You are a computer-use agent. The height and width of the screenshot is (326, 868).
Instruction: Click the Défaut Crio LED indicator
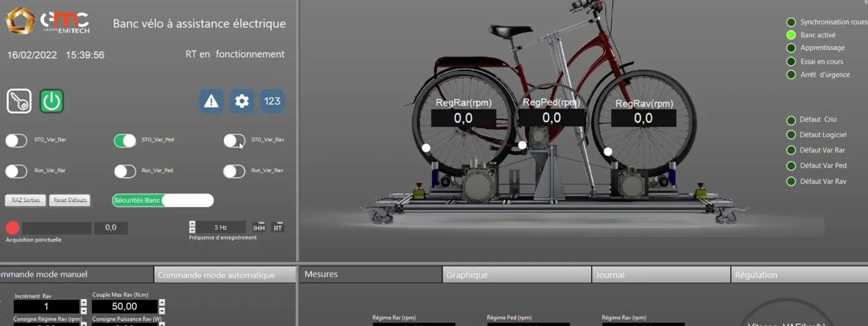[x=791, y=120]
